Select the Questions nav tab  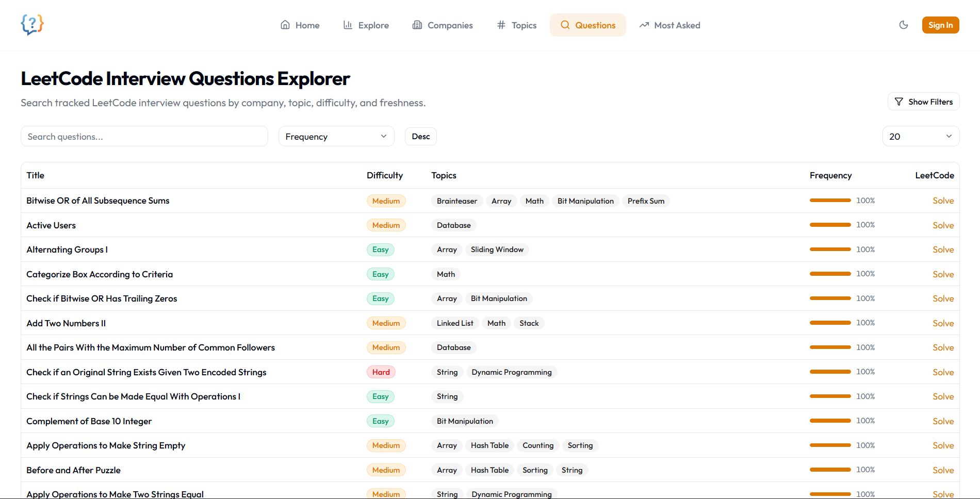[588, 25]
